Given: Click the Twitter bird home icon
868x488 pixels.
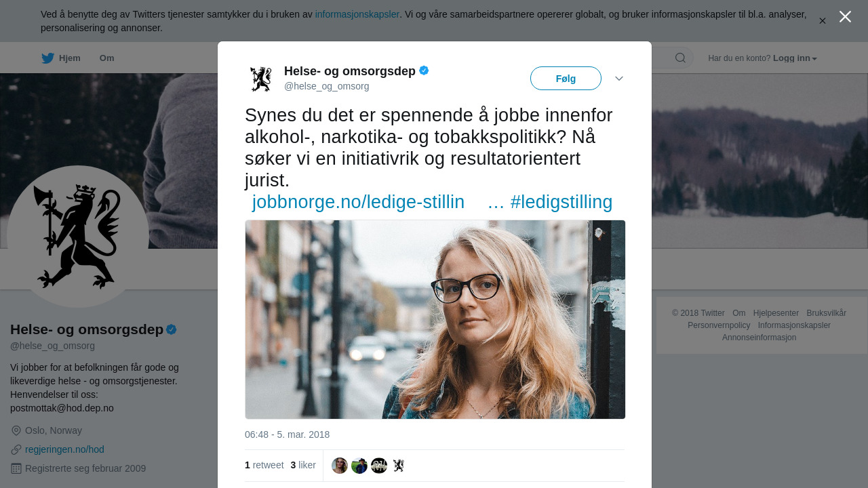Looking at the screenshot, I should point(47,58).
